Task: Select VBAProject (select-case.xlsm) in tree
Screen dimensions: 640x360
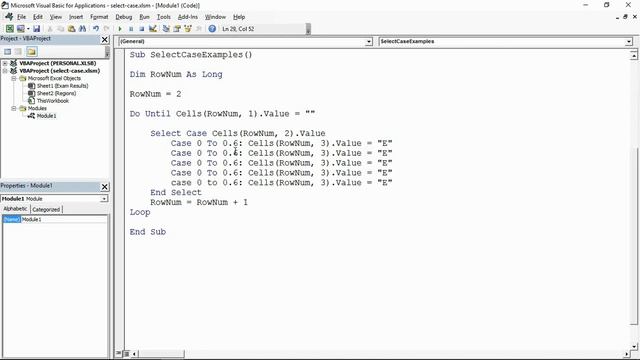Action: pos(60,71)
